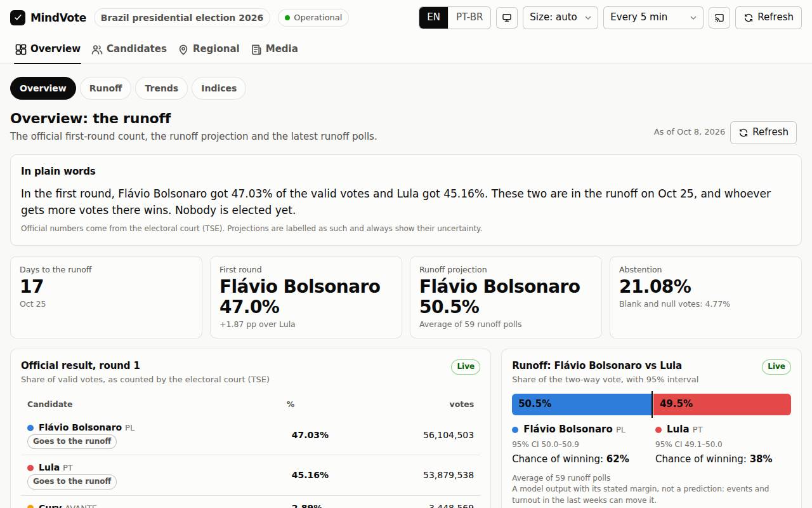
Task: Click the Live badge on Official result card
Action: click(x=466, y=366)
